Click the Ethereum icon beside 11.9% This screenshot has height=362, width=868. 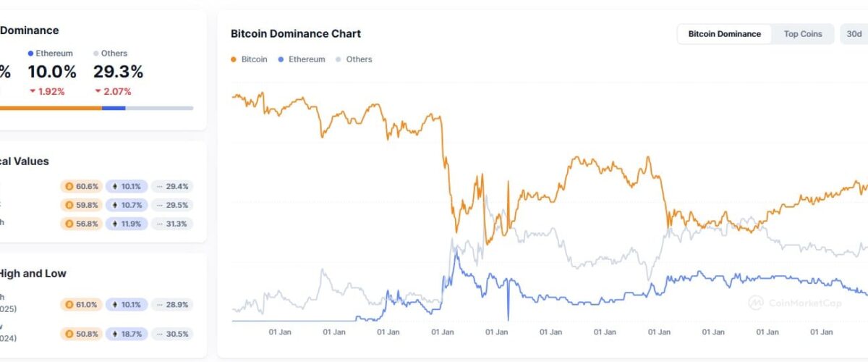click(x=114, y=224)
